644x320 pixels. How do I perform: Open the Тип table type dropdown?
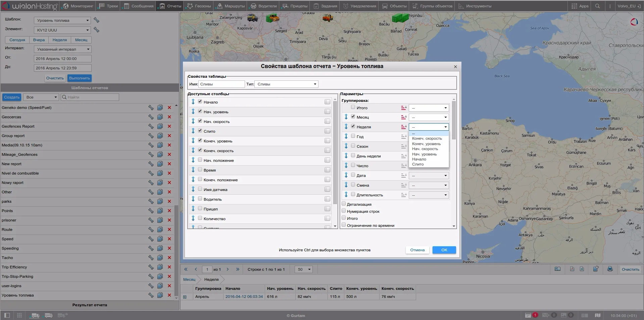(286, 84)
